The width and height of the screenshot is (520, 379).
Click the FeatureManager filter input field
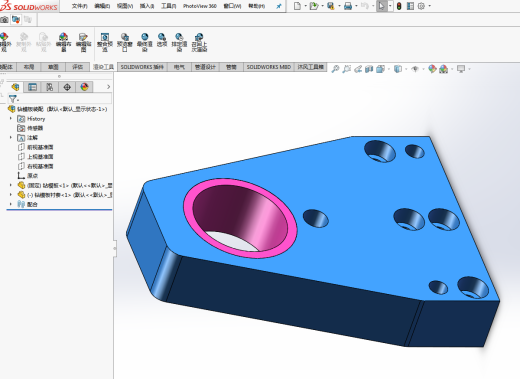point(60,99)
